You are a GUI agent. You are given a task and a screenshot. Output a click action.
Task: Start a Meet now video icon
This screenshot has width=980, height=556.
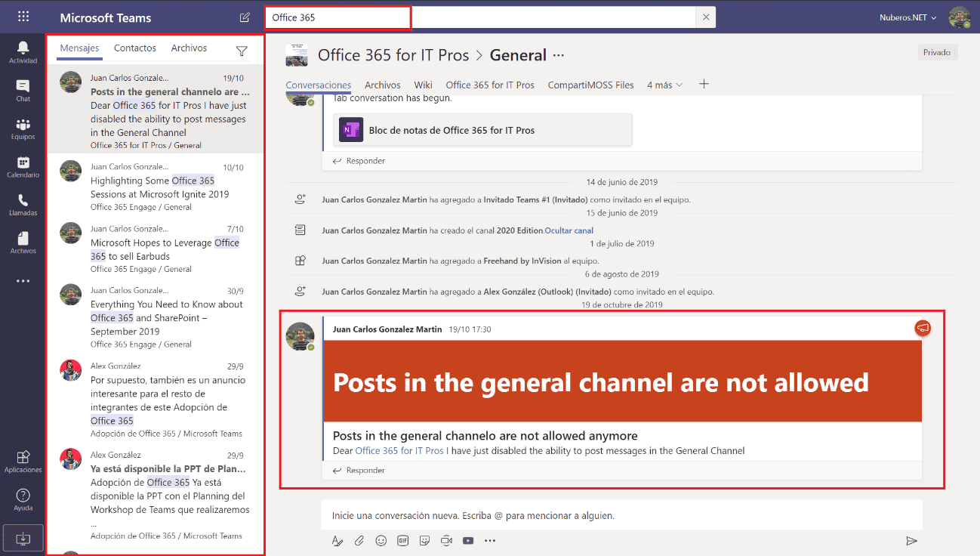447,540
